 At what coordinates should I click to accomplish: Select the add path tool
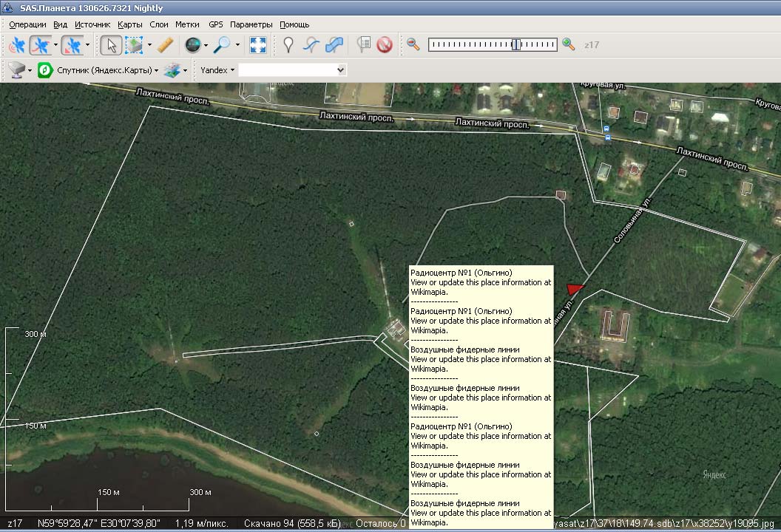click(x=311, y=45)
